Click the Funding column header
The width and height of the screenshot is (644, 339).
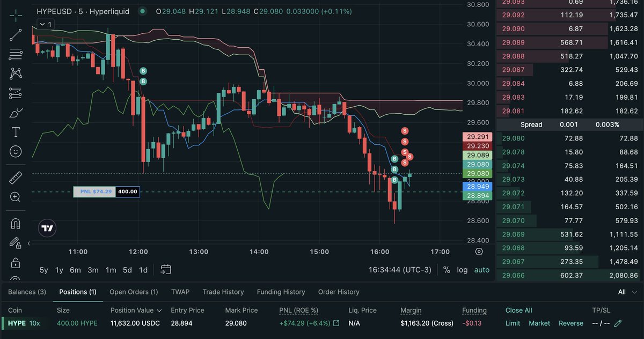(474, 310)
